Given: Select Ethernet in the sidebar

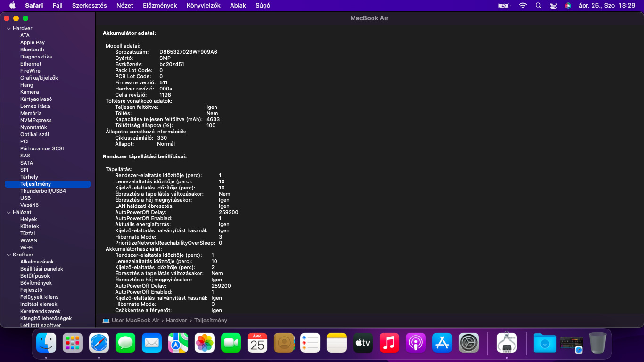Looking at the screenshot, I should (x=31, y=64).
